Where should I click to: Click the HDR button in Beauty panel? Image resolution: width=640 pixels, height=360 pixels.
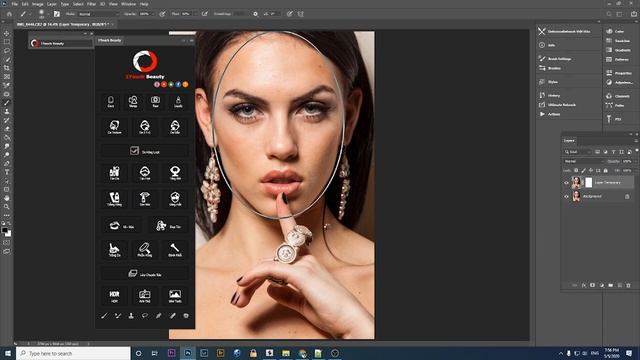click(114, 296)
